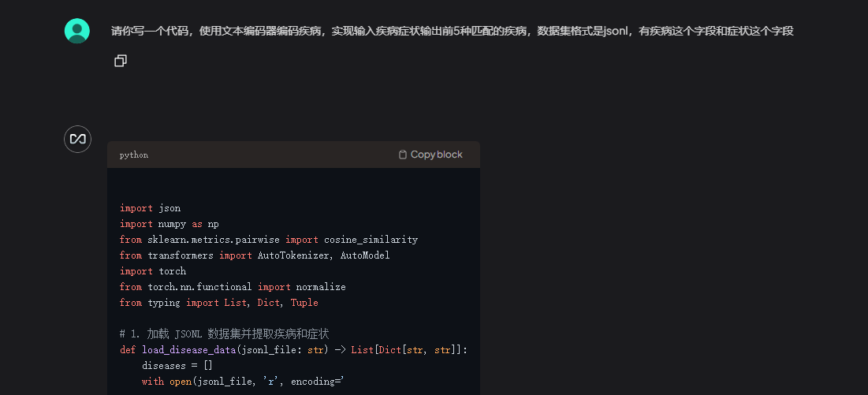Click the python language label

tap(134, 155)
